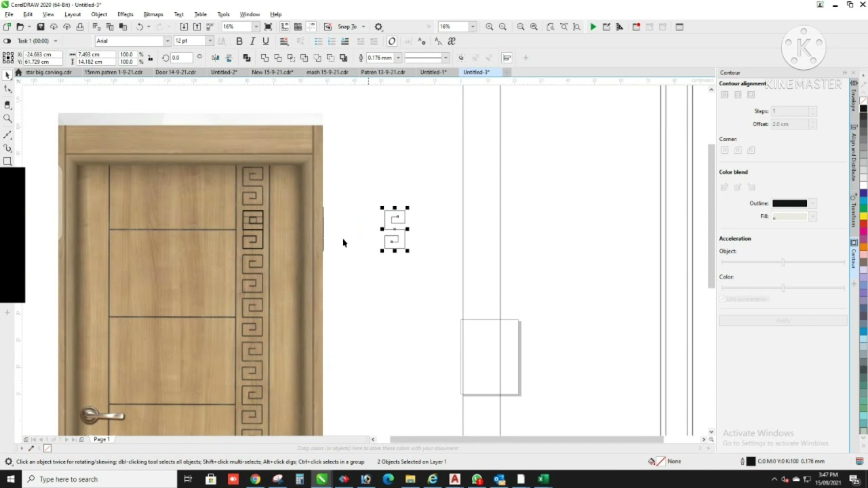
Task: Open Google Chrome from the taskbar
Action: pyautogui.click(x=255, y=479)
